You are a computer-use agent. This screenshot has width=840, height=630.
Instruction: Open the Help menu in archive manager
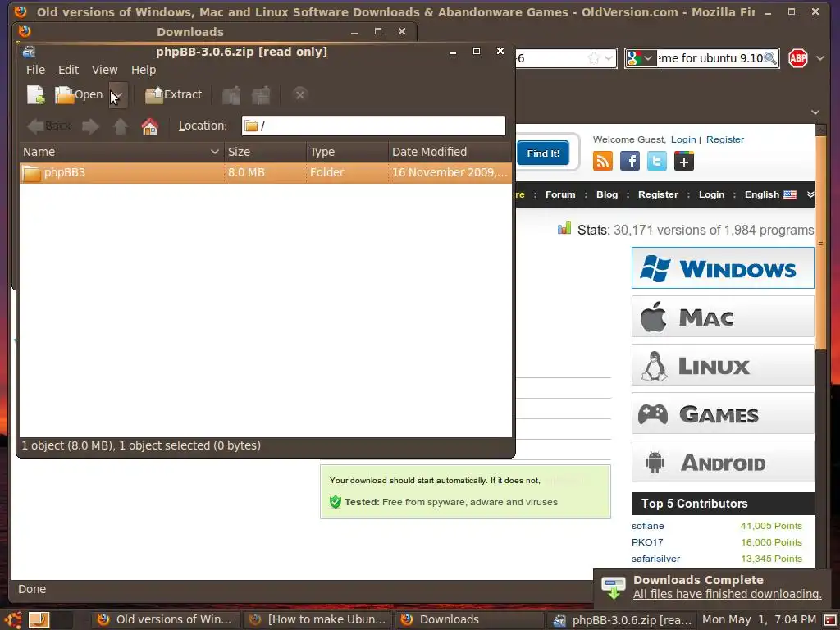pos(144,70)
